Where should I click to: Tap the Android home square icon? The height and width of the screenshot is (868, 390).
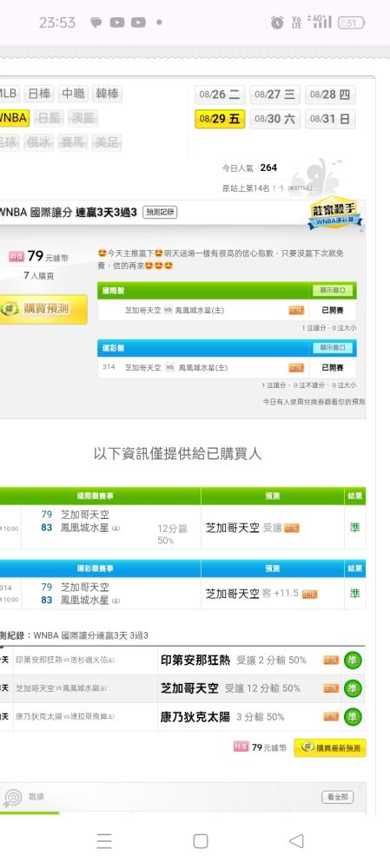[201, 841]
